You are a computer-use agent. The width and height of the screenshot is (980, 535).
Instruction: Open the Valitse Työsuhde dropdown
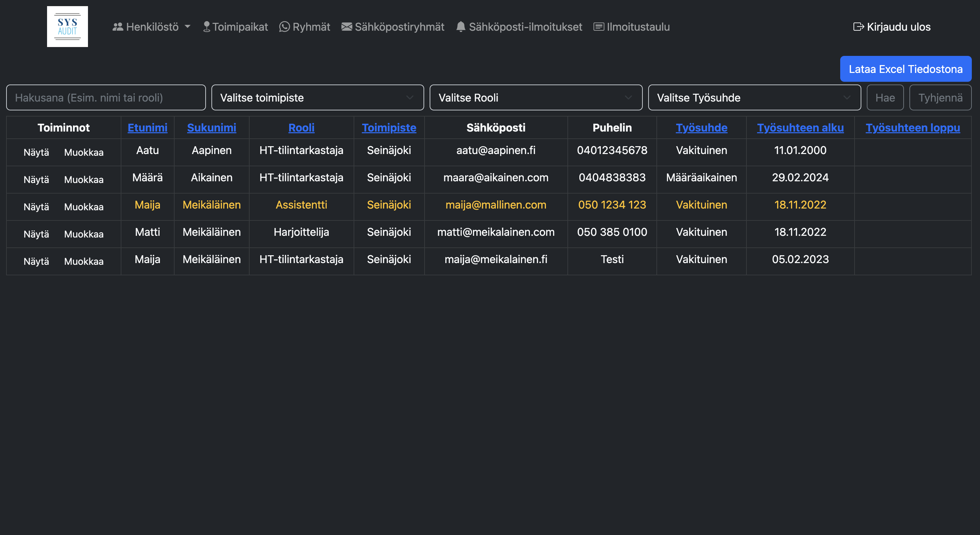pos(754,98)
